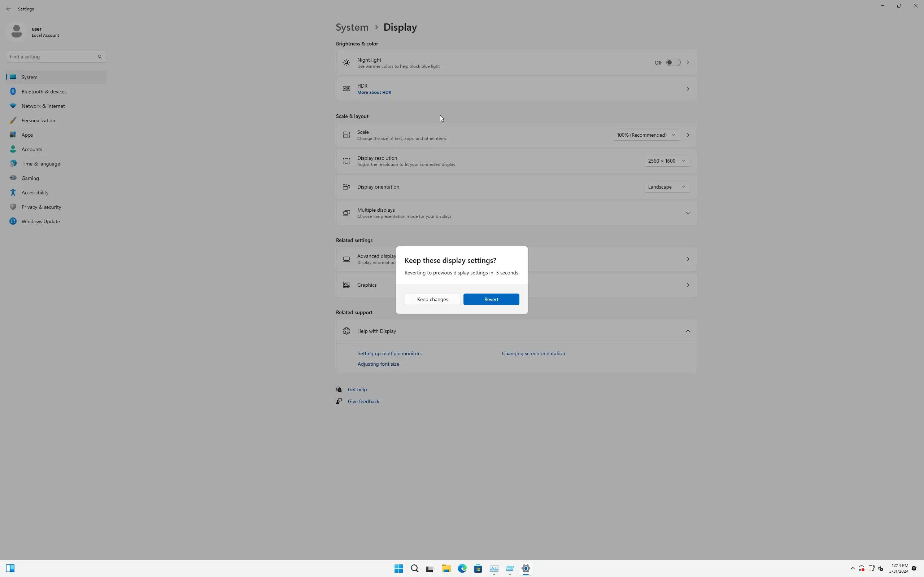Viewport: 924px width, 577px height.
Task: Collapse the Help with Display section
Action: [687, 331]
